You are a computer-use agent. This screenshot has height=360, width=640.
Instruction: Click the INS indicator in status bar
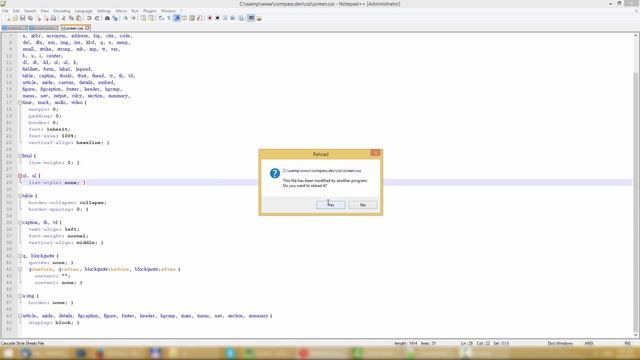tap(628, 343)
